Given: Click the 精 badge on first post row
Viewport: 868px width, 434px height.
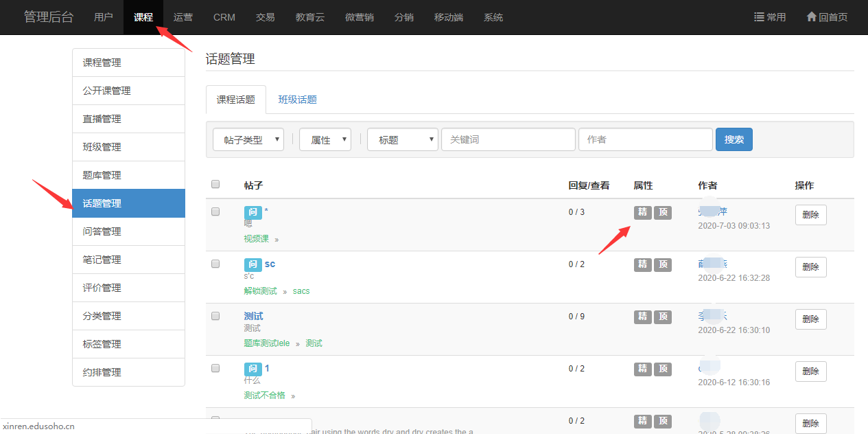Looking at the screenshot, I should click(x=642, y=212).
